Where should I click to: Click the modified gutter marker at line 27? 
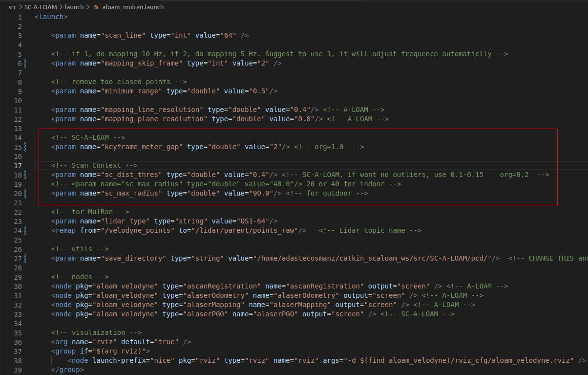tap(25, 258)
